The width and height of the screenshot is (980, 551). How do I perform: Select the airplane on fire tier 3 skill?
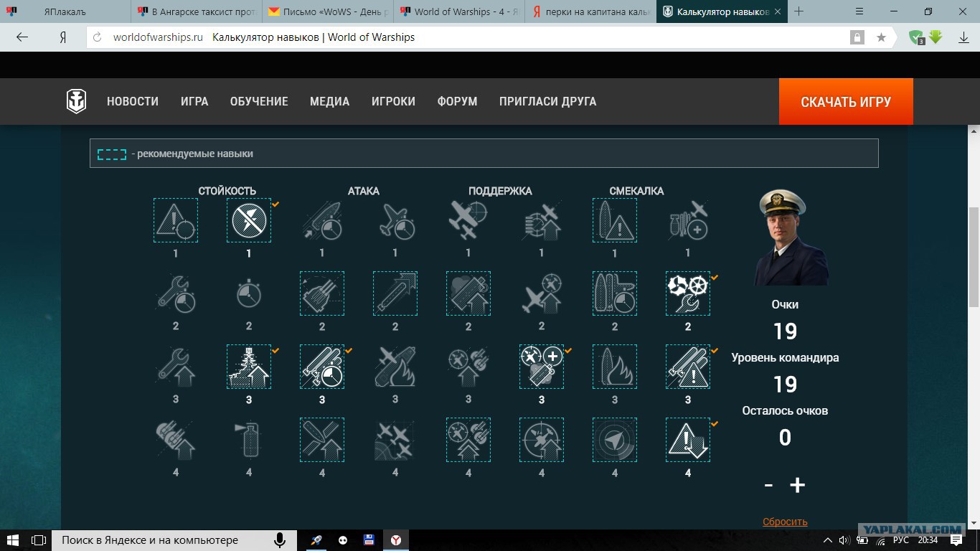(x=395, y=367)
